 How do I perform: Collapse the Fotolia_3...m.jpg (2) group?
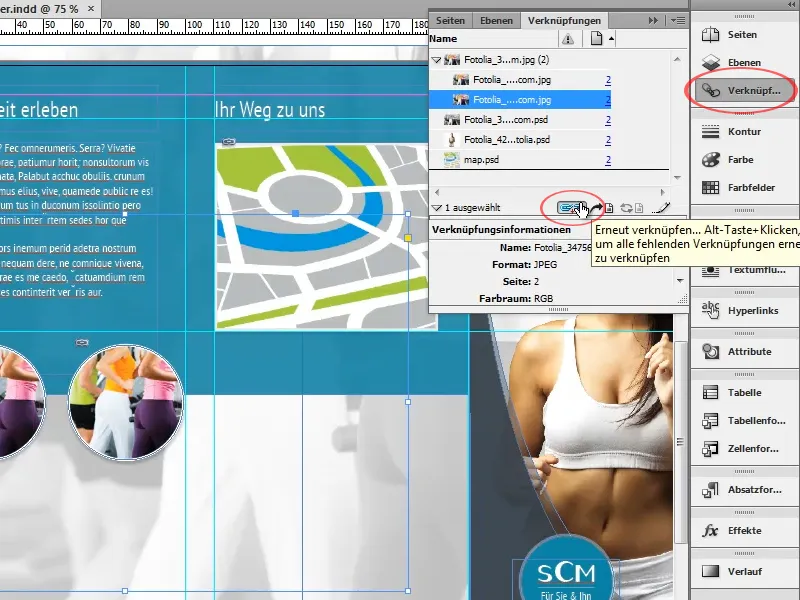pos(436,60)
